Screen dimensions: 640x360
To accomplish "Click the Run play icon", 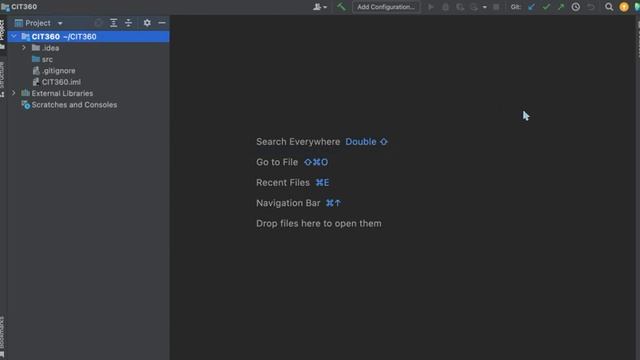I will click(x=431, y=7).
